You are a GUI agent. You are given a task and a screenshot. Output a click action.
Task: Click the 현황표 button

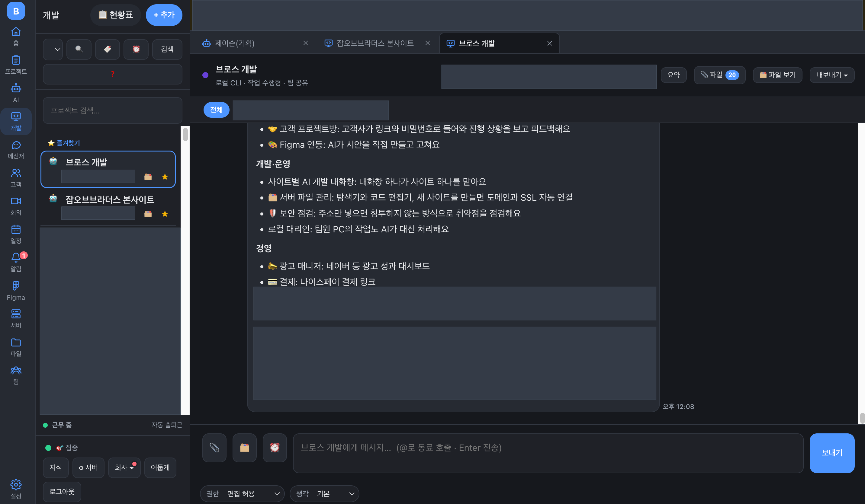point(116,15)
